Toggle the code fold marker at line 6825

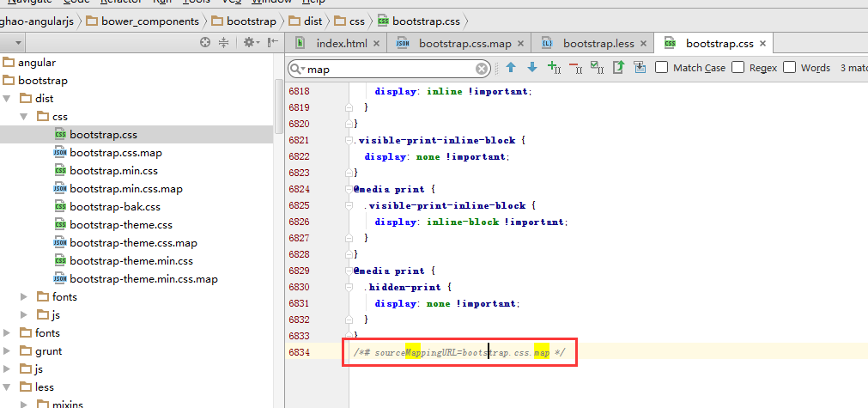tap(349, 206)
